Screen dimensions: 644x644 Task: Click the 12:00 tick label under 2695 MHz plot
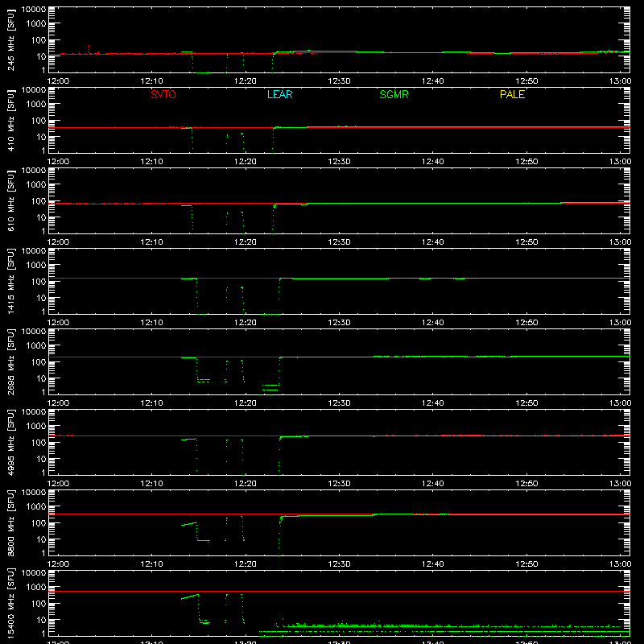(x=58, y=403)
